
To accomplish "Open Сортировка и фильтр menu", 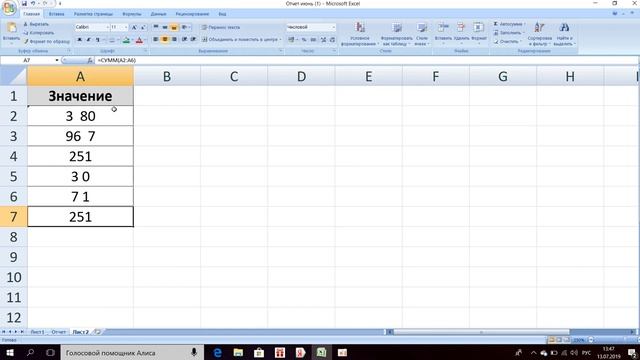I will (540, 33).
